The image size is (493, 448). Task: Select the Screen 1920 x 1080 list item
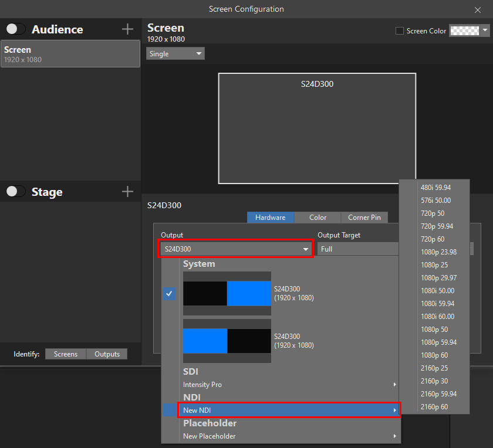(70, 55)
